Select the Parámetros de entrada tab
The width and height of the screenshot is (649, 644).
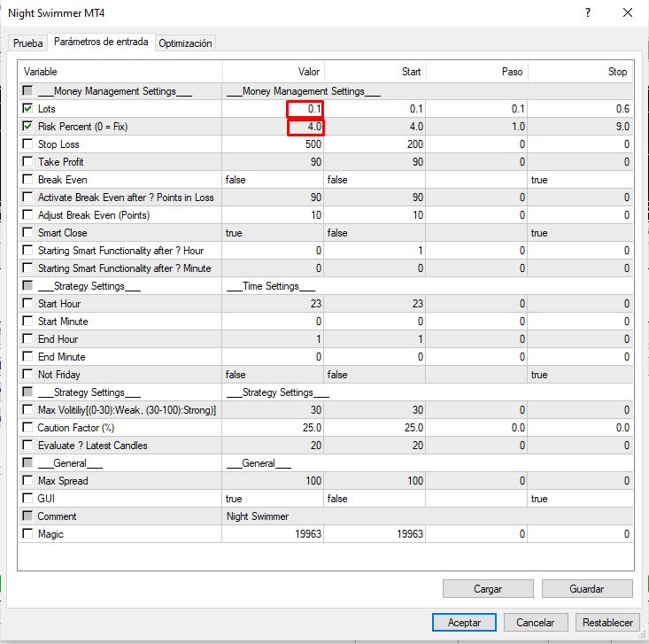[x=101, y=42]
